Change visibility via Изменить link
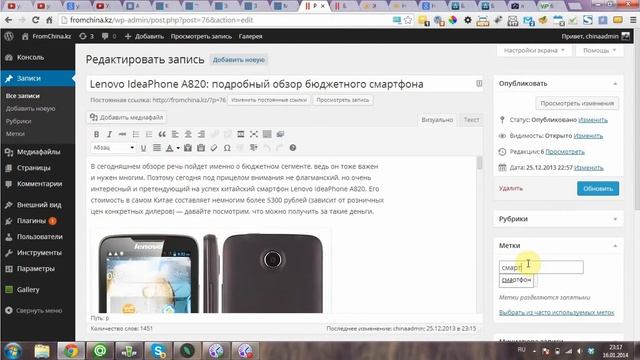 [x=588, y=136]
